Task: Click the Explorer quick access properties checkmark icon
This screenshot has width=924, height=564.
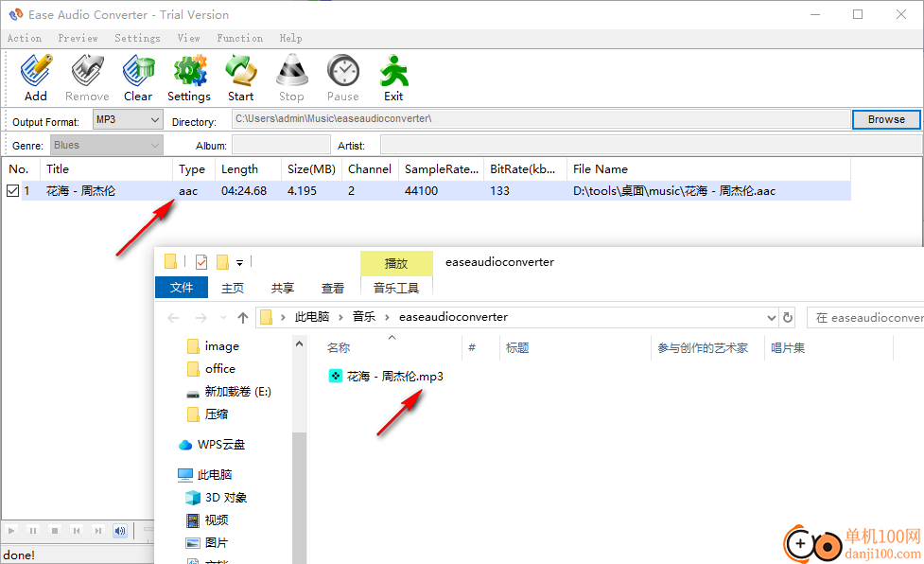Action: click(x=201, y=262)
